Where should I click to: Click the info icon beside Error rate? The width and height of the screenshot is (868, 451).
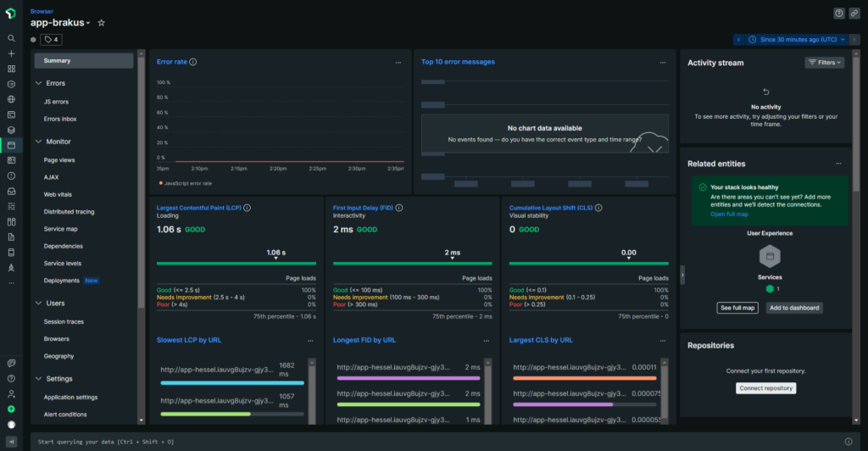pos(193,62)
